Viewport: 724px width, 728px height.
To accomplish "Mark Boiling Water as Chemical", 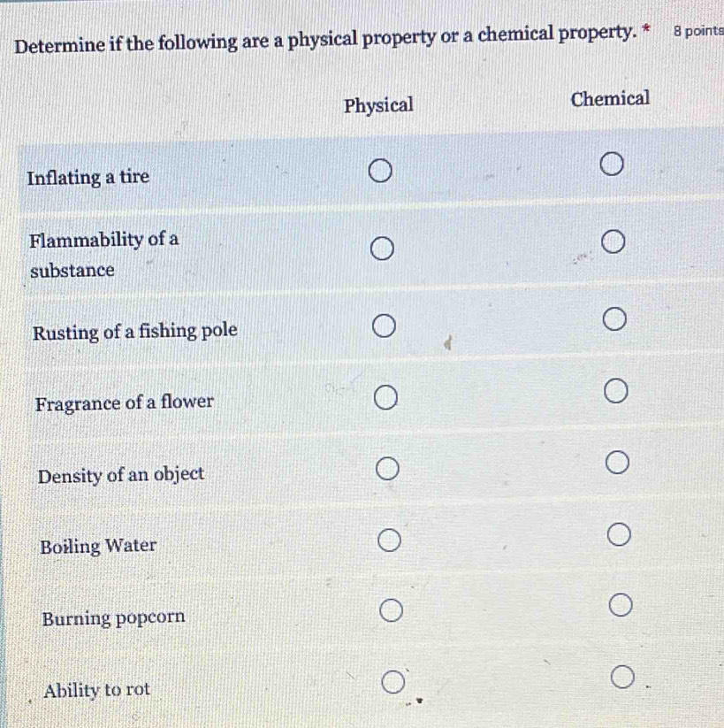I will 619,534.
